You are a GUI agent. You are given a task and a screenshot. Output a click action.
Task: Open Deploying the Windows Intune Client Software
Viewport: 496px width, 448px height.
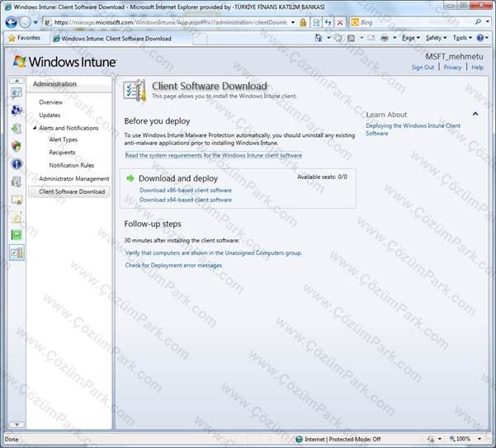[413, 130]
